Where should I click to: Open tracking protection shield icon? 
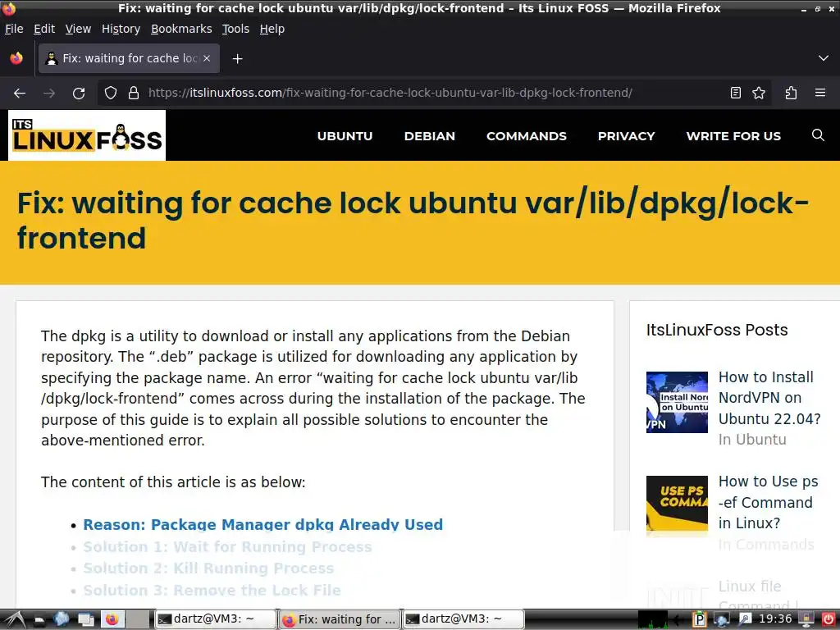(111, 93)
